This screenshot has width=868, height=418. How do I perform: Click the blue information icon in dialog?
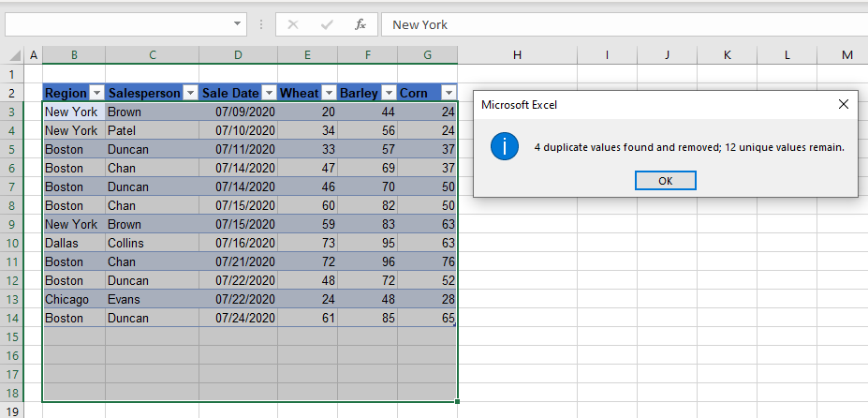[505, 147]
